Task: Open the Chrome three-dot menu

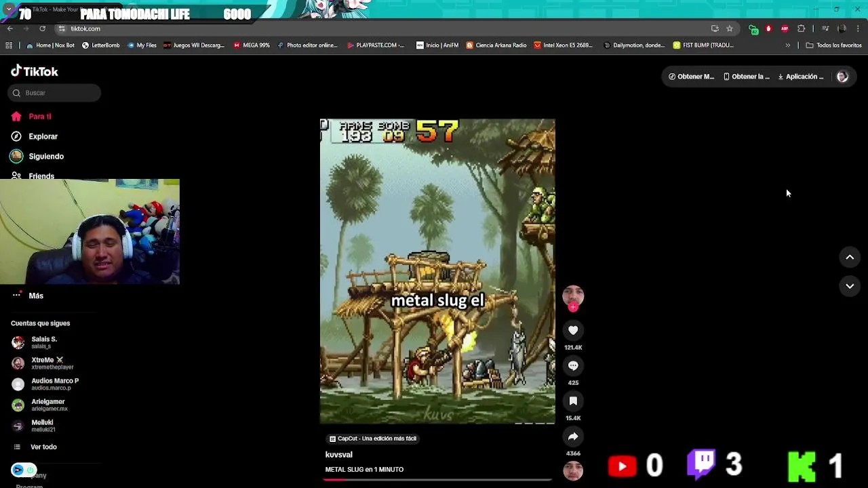Action: pyautogui.click(x=858, y=28)
